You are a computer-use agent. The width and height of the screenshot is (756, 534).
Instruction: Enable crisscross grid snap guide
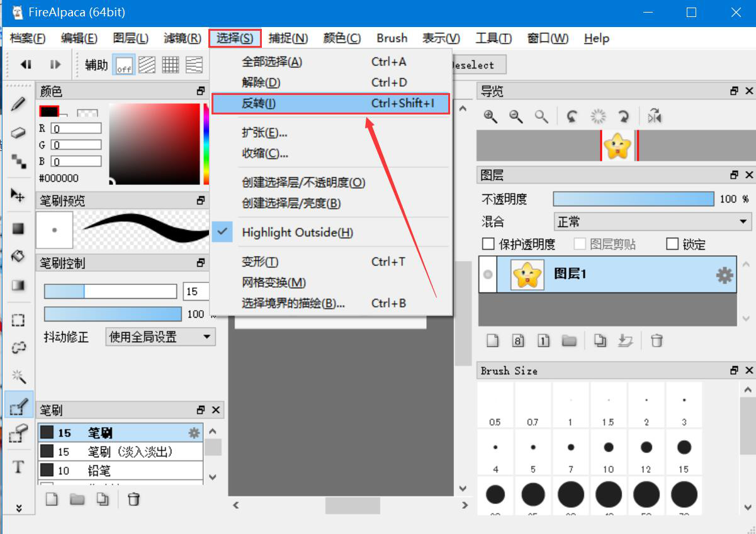point(171,65)
